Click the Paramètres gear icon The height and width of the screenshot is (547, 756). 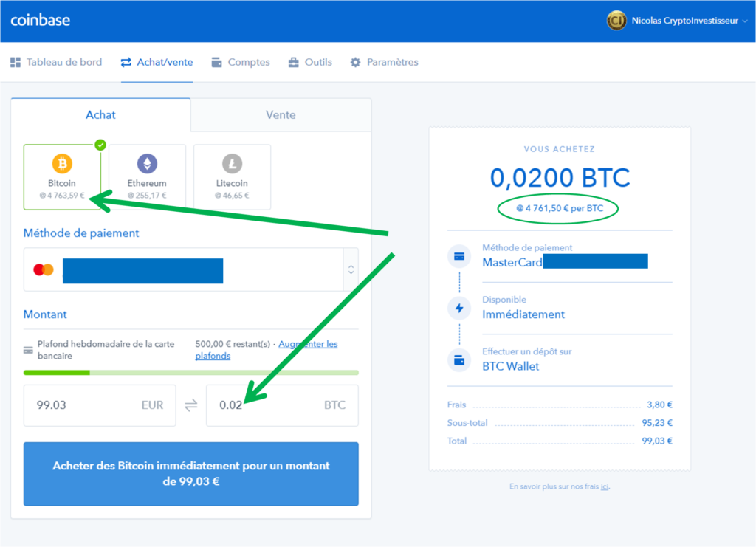tap(355, 62)
